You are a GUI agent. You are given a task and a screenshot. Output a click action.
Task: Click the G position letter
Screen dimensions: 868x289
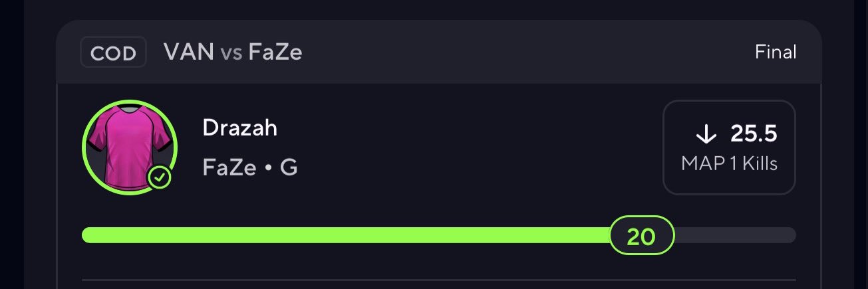[x=289, y=167]
